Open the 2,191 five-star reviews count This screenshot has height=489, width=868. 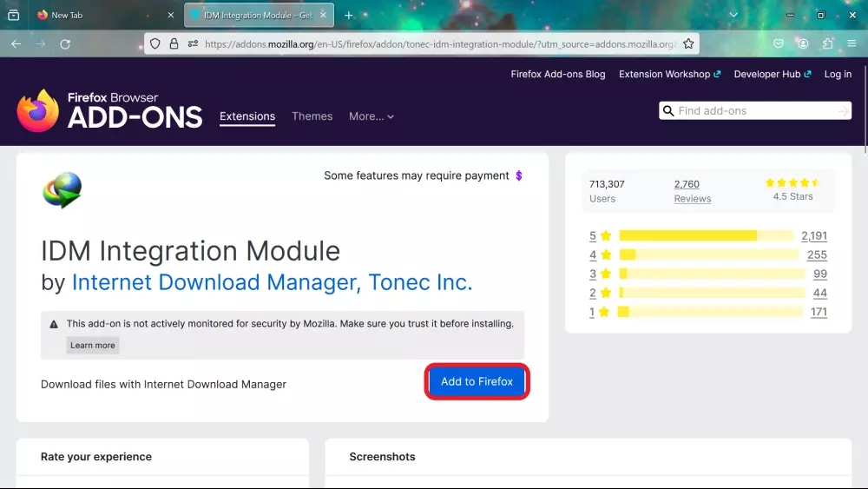coord(814,236)
